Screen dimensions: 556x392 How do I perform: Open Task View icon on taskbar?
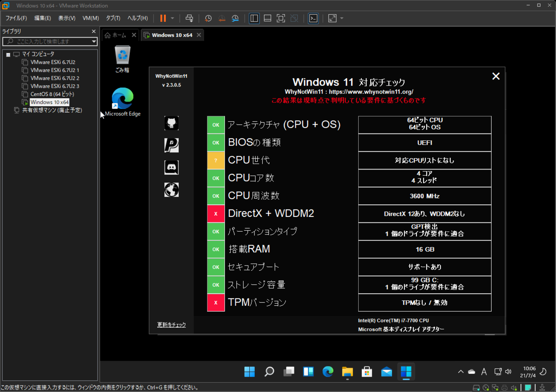(x=289, y=371)
